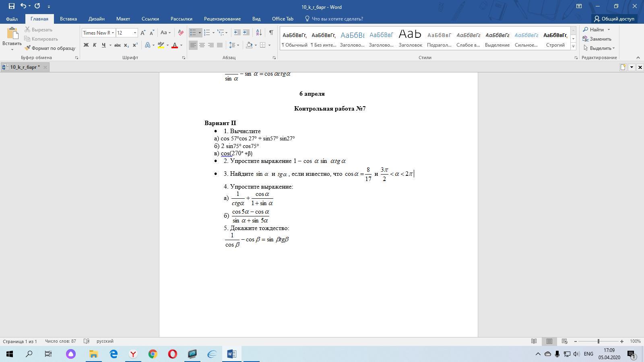This screenshot has width=644, height=362.
Task: Apply yellow text highlight color
Action: pos(161,45)
